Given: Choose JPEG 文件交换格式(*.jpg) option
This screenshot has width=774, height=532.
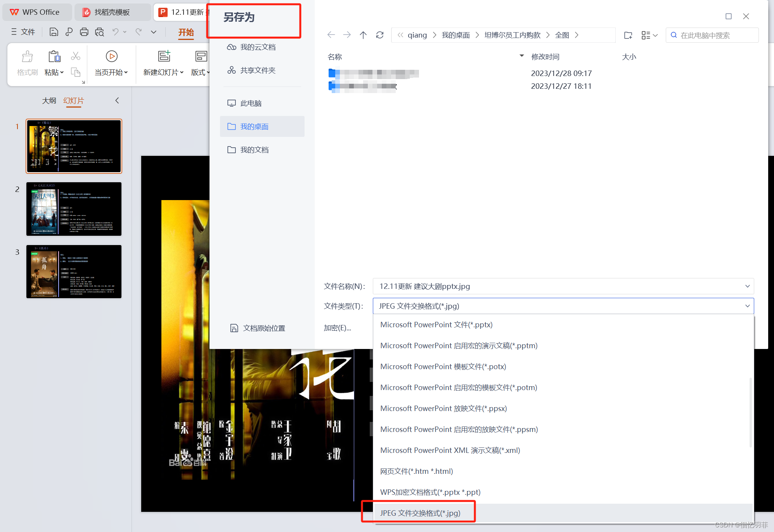Looking at the screenshot, I should (563, 513).
